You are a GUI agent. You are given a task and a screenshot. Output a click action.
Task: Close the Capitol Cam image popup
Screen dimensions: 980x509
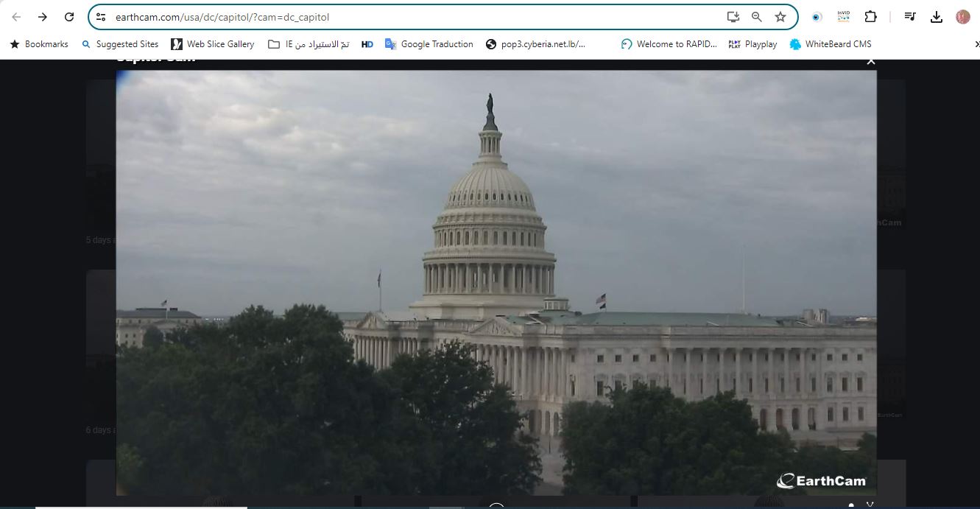[871, 61]
